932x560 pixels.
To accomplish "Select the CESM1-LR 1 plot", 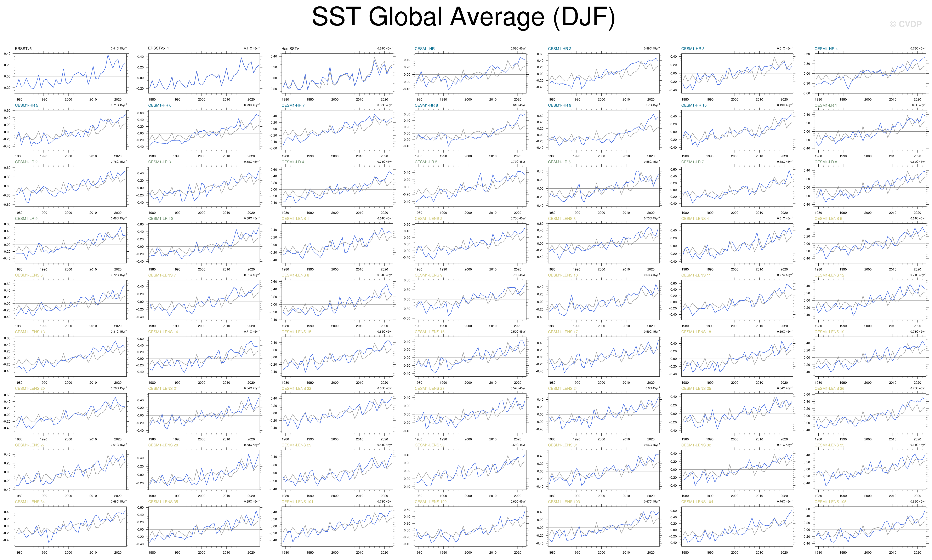I will click(x=870, y=130).
